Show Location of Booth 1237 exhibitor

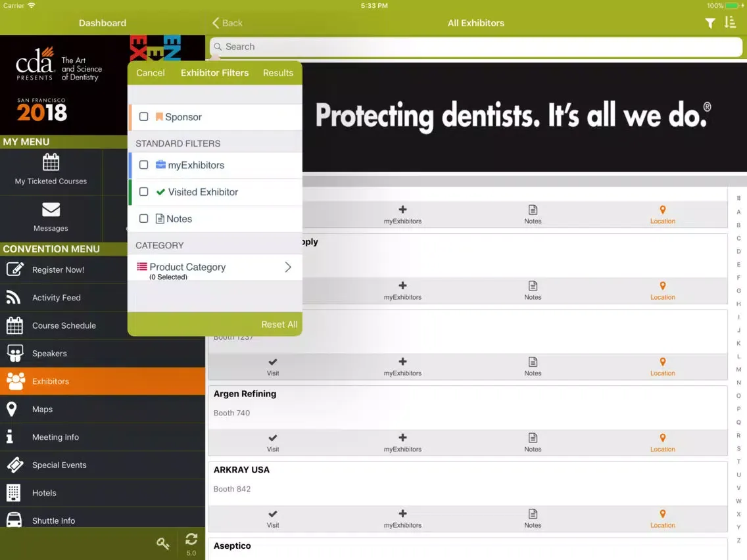(x=663, y=367)
